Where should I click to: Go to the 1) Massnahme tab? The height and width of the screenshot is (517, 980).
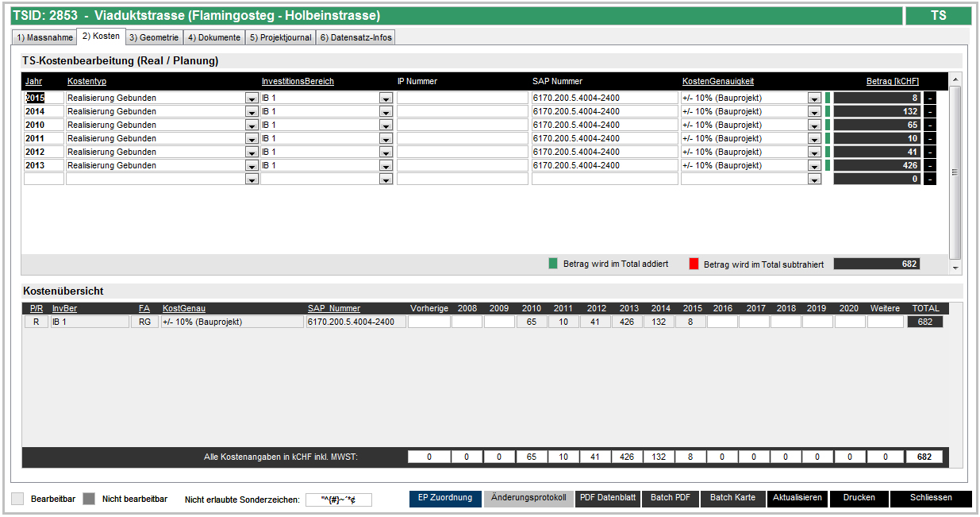(x=44, y=37)
